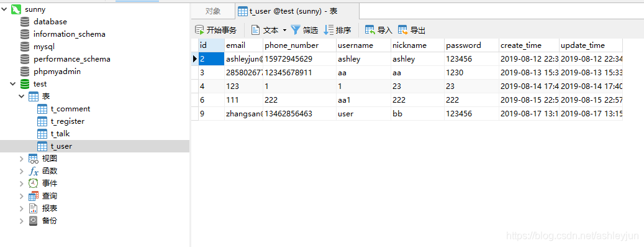Image resolution: width=644 pixels, height=247 pixels.
Task: Click the 查询 queries icon
Action: click(34, 196)
